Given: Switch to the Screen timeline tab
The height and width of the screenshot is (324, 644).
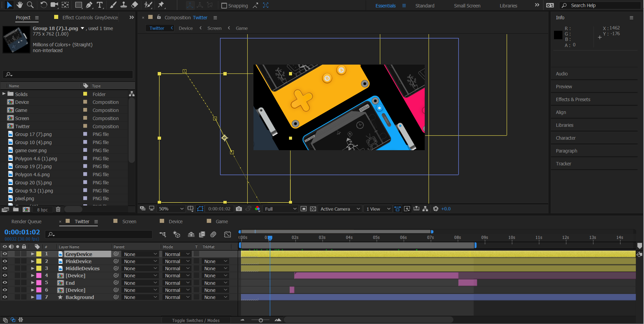Looking at the screenshot, I should click(x=129, y=222).
